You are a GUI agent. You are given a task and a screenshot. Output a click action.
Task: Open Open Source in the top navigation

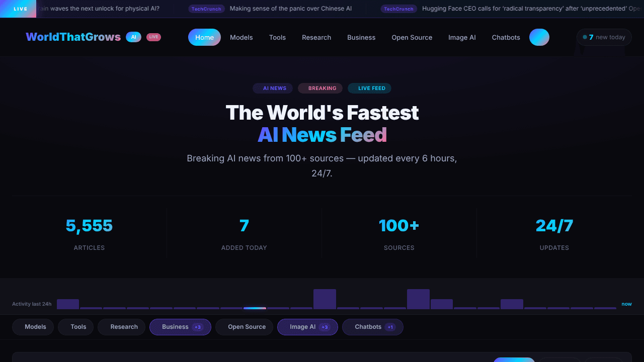[412, 37]
